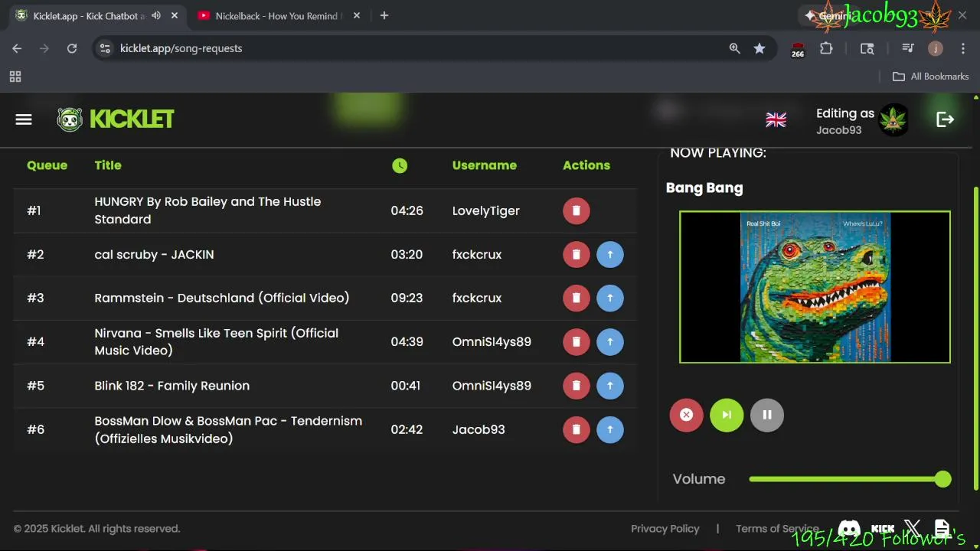Click the address bar URL
Screen dimensions: 980x551
181,48
